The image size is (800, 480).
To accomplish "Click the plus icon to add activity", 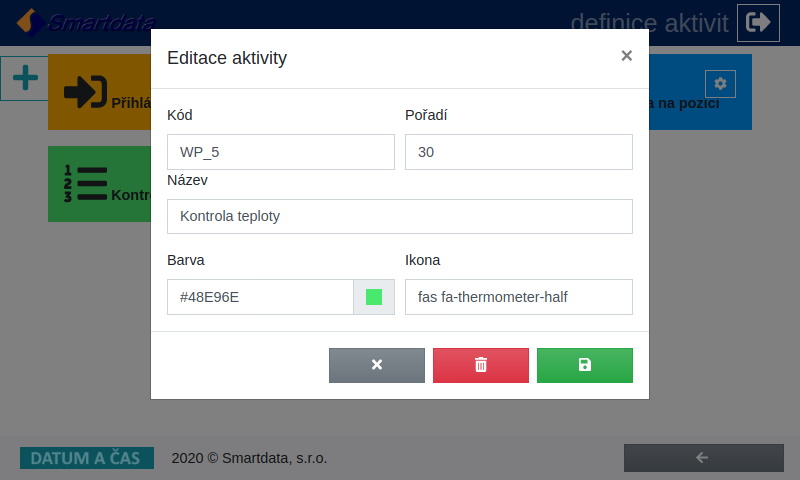I will tap(25, 78).
